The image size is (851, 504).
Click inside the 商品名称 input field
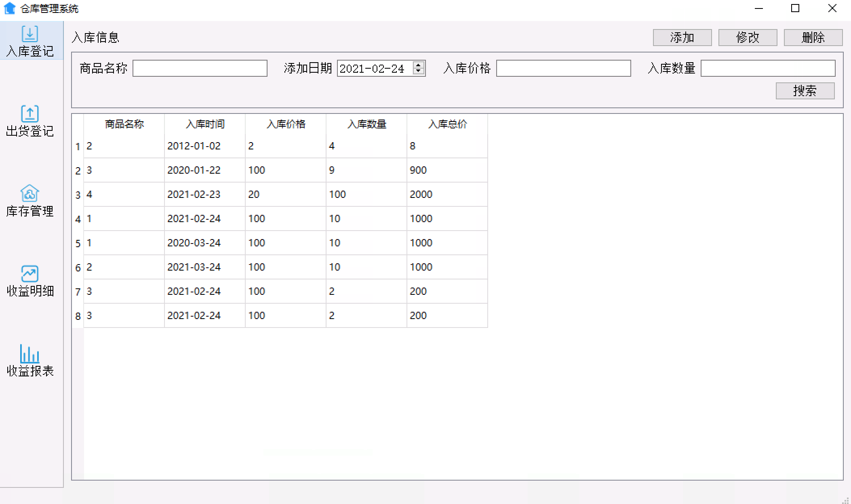pos(200,68)
